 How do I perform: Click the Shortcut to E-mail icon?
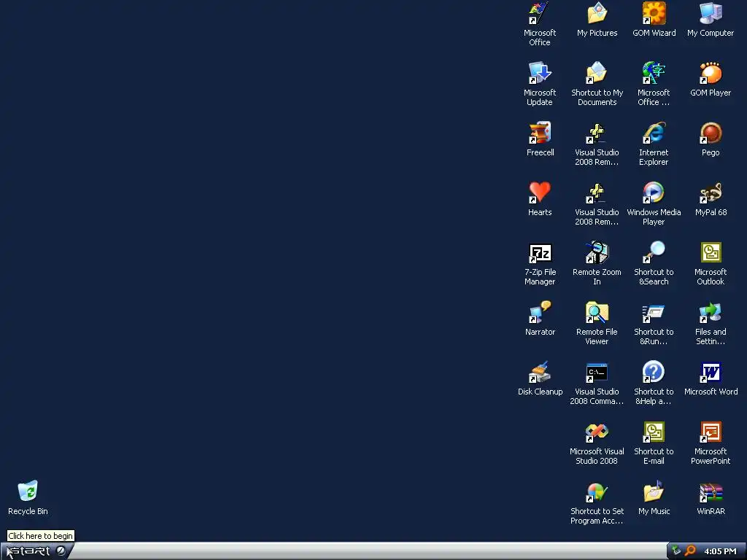coord(654,432)
